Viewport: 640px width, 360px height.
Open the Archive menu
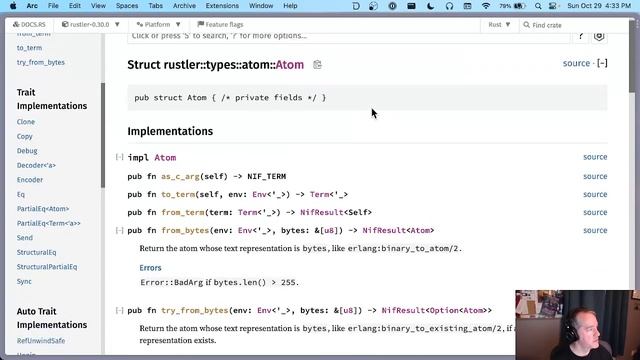(x=184, y=6)
